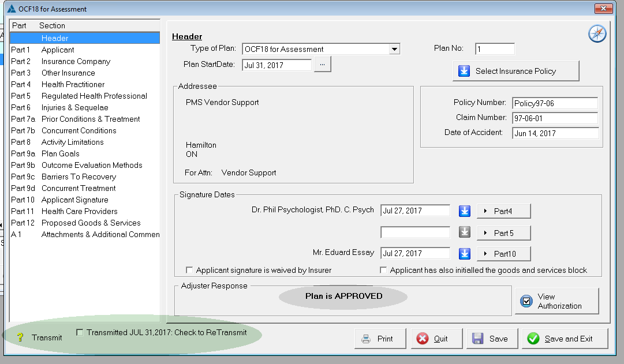Click the View Authorization button

pos(556,301)
